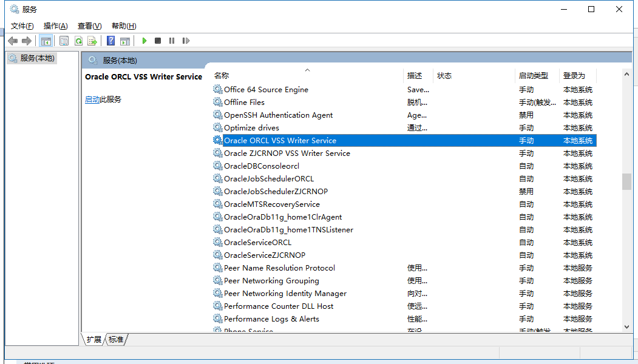Start the service with green play icon

point(144,41)
